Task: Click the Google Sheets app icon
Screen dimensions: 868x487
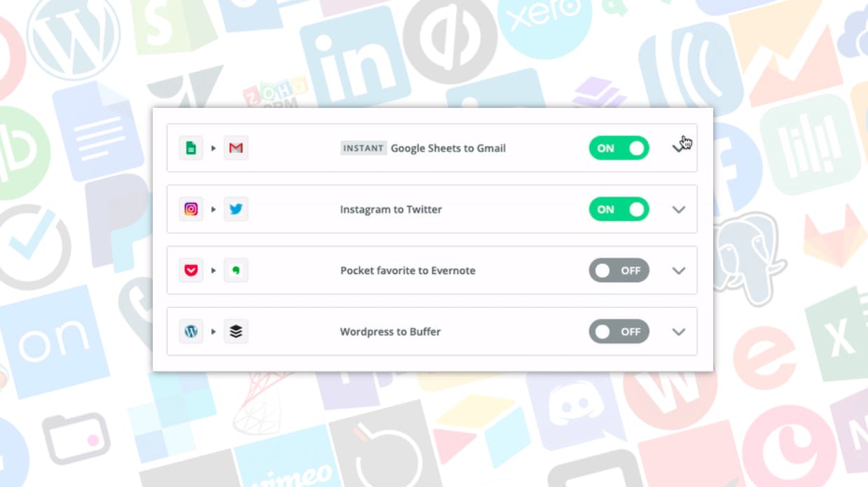Action: (x=191, y=148)
